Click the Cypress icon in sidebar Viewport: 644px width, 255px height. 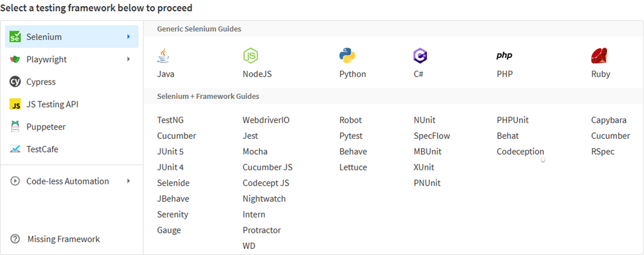pyautogui.click(x=15, y=82)
